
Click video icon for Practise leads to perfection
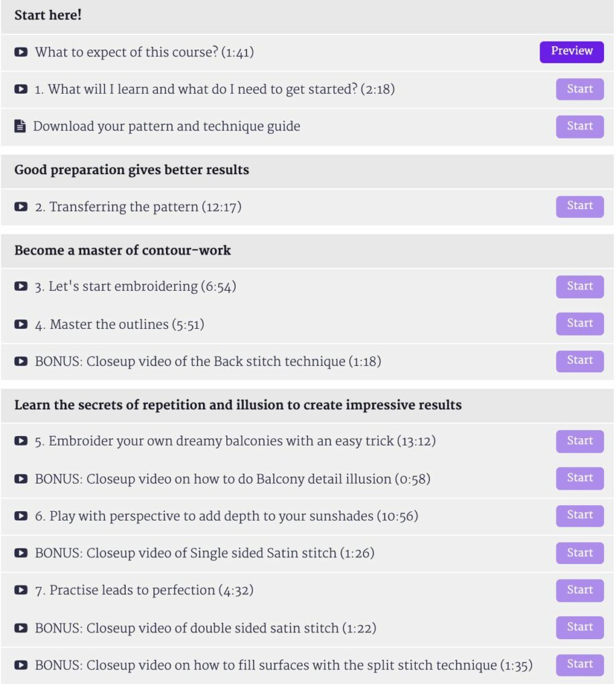pos(21,590)
